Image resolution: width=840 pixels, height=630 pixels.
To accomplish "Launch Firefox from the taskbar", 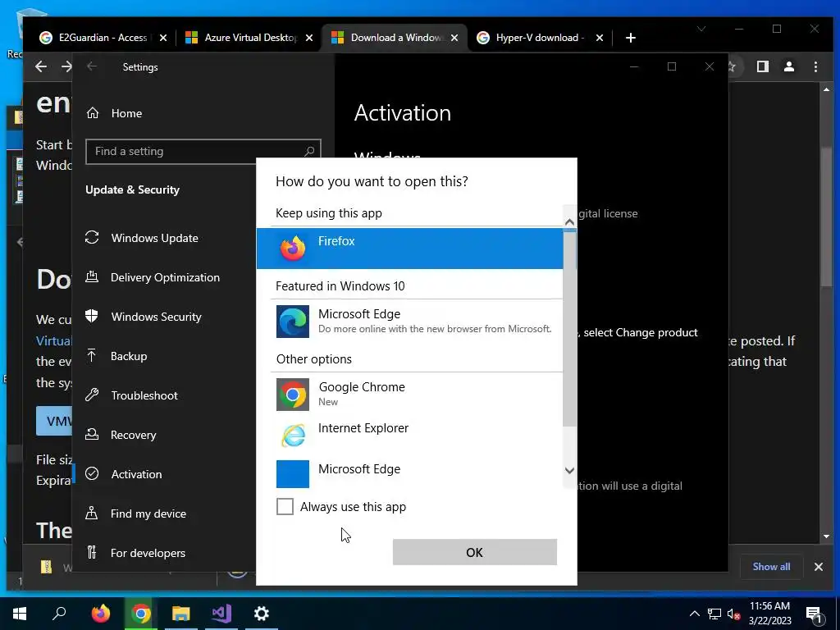I will 100,614.
